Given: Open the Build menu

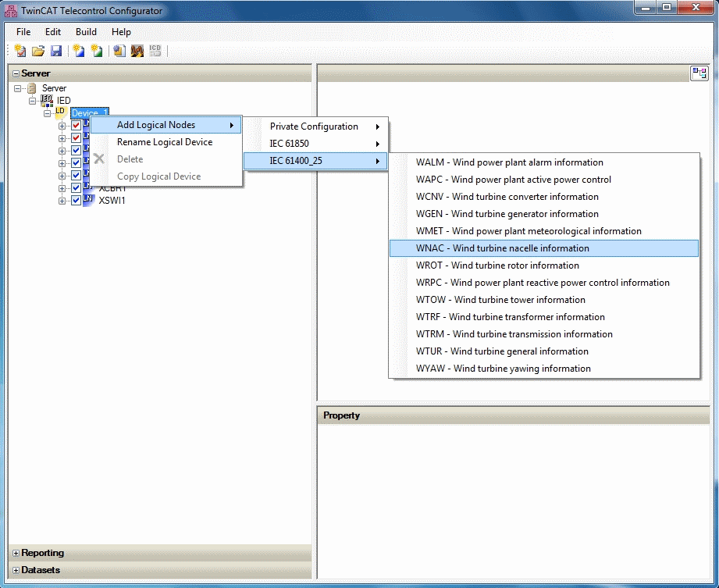Looking at the screenshot, I should [86, 32].
